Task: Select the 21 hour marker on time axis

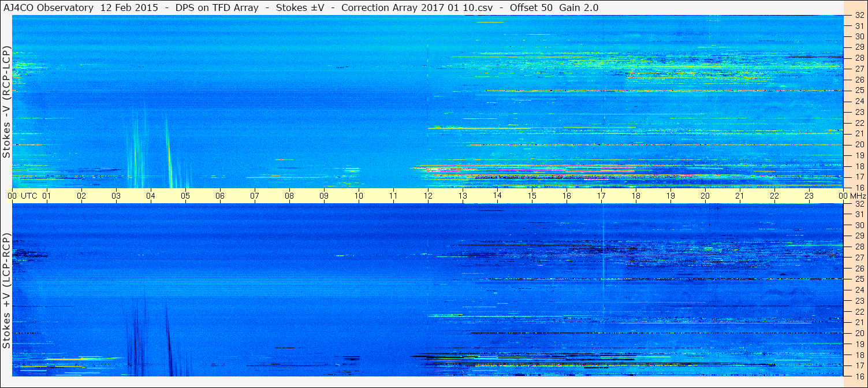Action: (x=740, y=196)
